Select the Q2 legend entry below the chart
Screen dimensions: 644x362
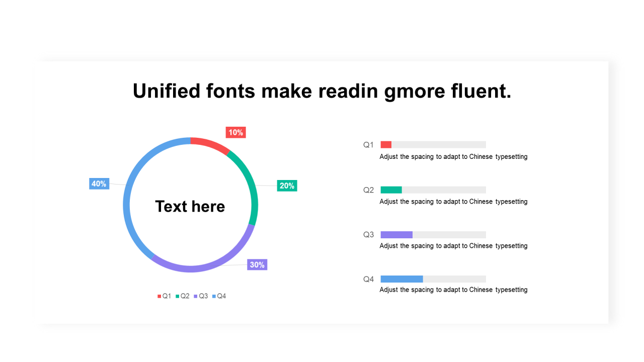tap(183, 296)
